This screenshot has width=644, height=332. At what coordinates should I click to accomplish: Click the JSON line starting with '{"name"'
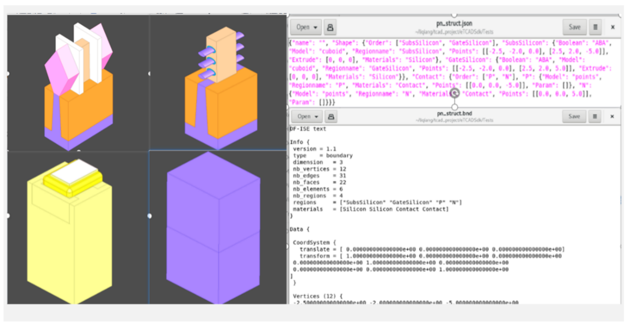coord(450,43)
